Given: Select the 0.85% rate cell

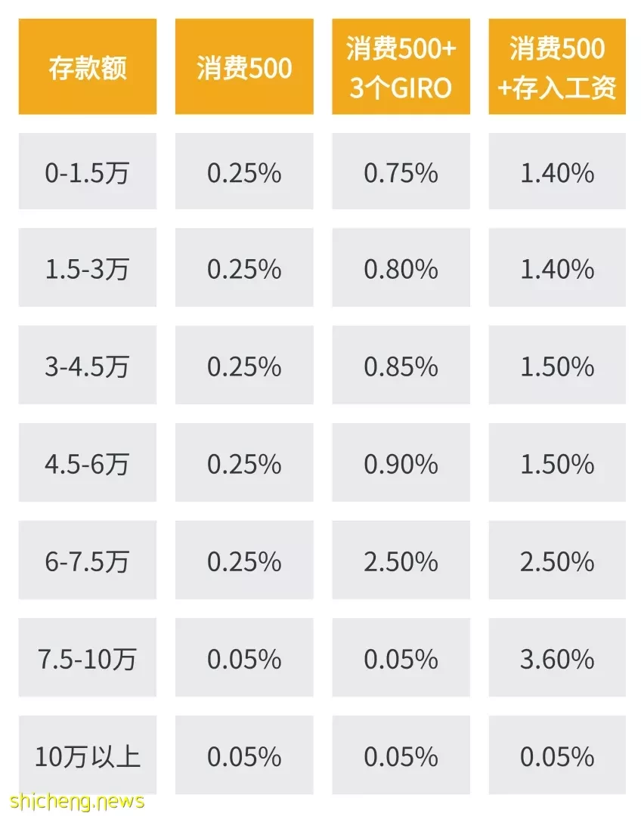Looking at the screenshot, I should click(401, 366).
